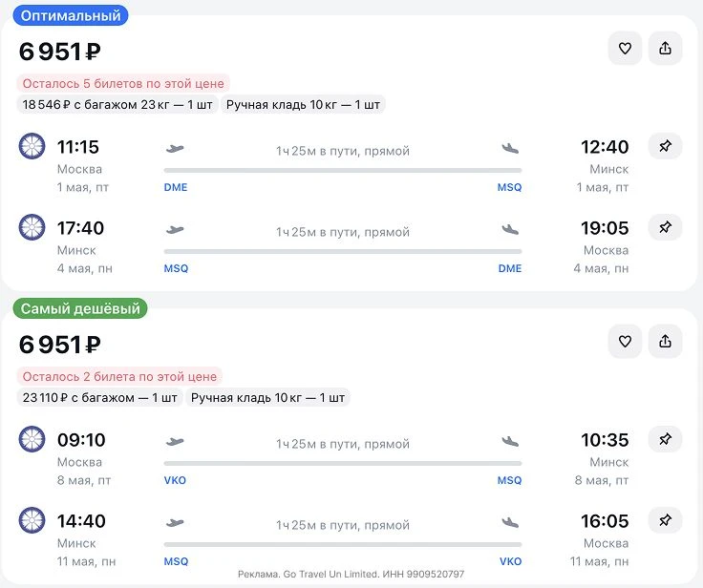Click the first 6 951 ₽ price
703x588 pixels.
coord(60,52)
